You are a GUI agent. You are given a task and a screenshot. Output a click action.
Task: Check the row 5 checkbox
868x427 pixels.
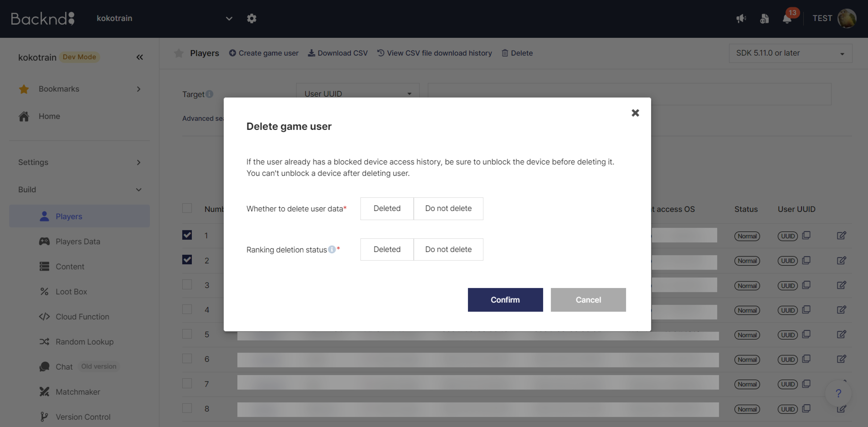pyautogui.click(x=187, y=334)
